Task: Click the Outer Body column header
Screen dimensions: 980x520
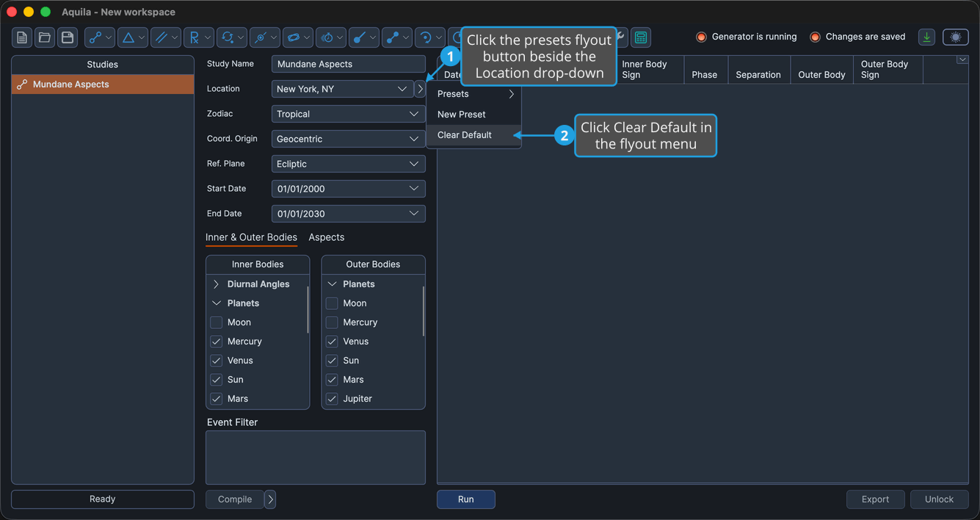Action: 821,70
